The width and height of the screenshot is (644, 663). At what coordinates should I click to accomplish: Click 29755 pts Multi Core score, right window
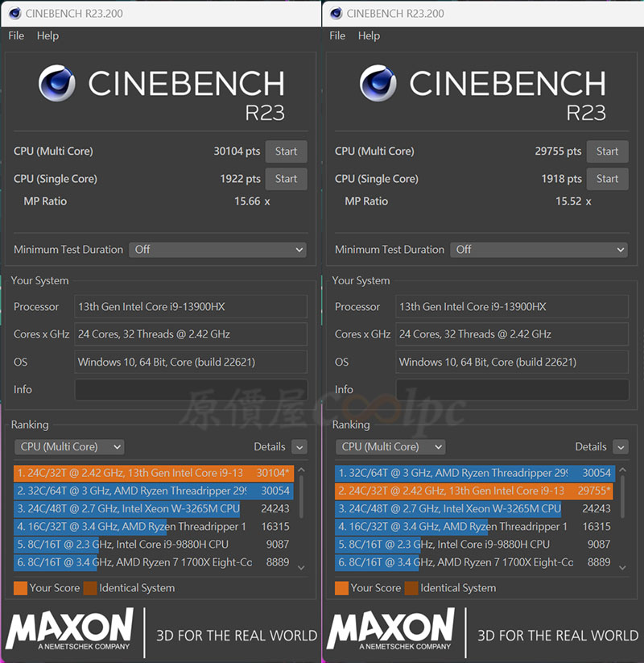558,151
